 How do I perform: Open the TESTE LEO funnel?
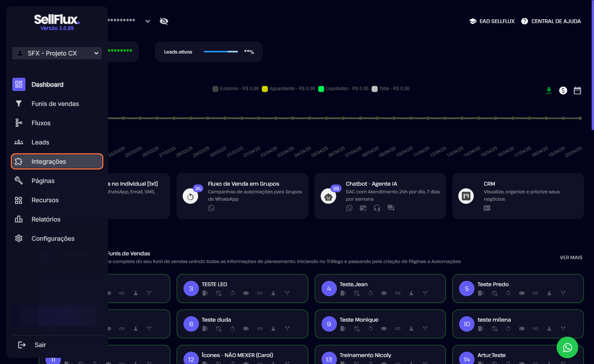[x=242, y=289]
